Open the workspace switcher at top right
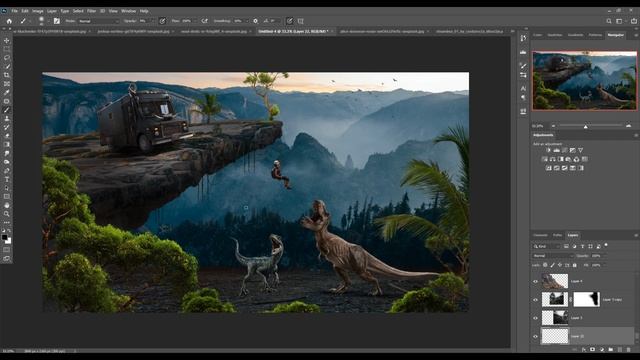 619,21
